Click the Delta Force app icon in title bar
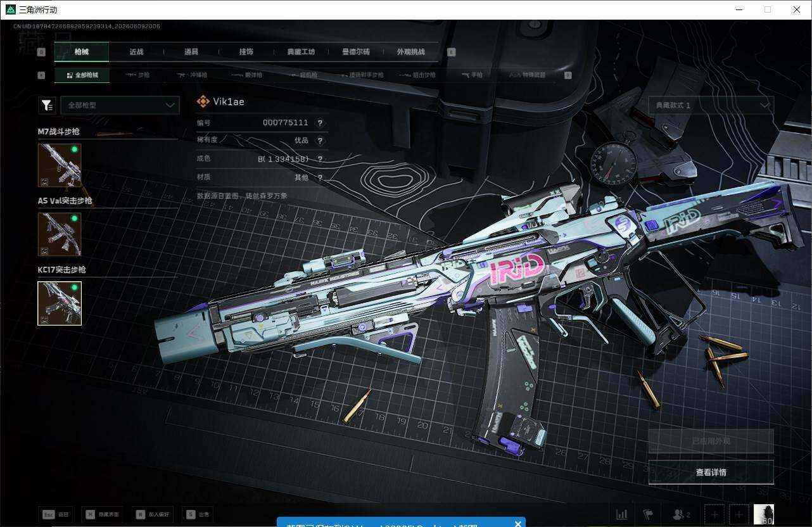812x527 pixels. tap(10, 10)
